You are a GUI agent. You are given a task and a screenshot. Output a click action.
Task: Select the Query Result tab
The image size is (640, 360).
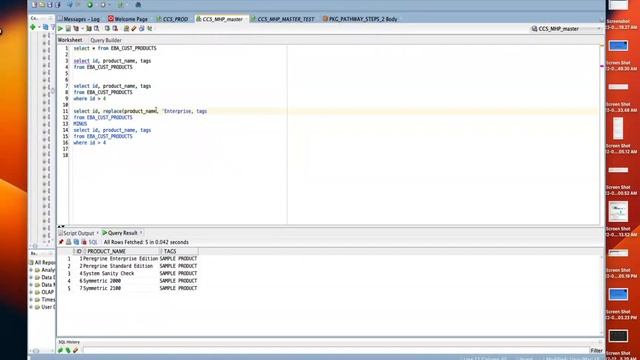[120, 233]
